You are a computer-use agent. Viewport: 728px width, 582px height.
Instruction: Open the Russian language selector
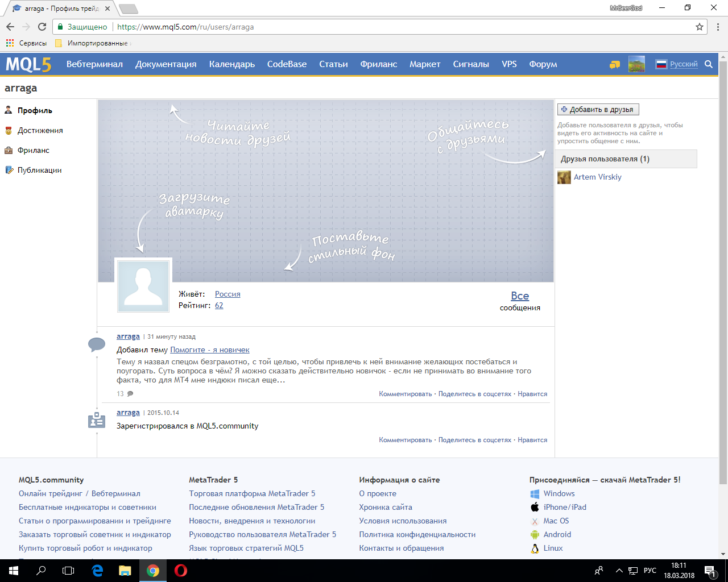click(684, 64)
